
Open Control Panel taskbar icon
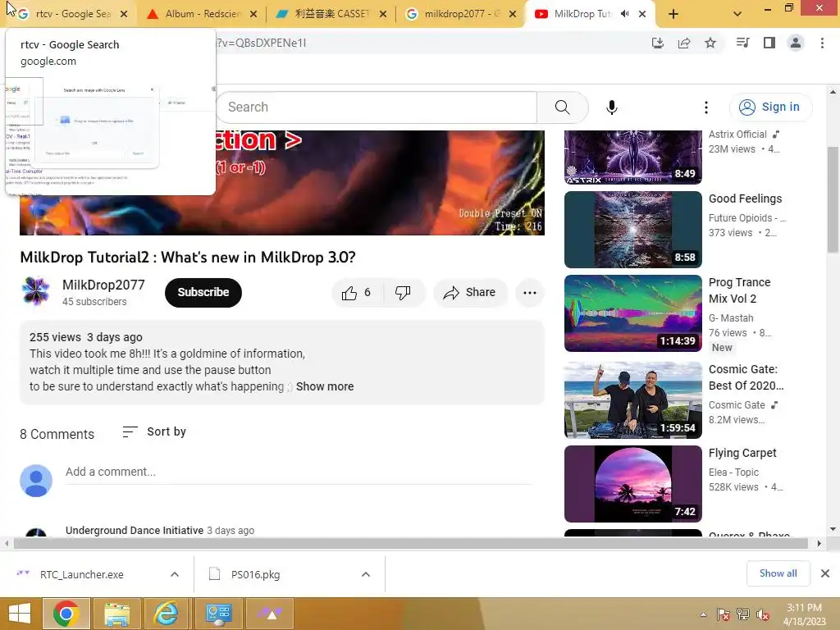[218, 614]
